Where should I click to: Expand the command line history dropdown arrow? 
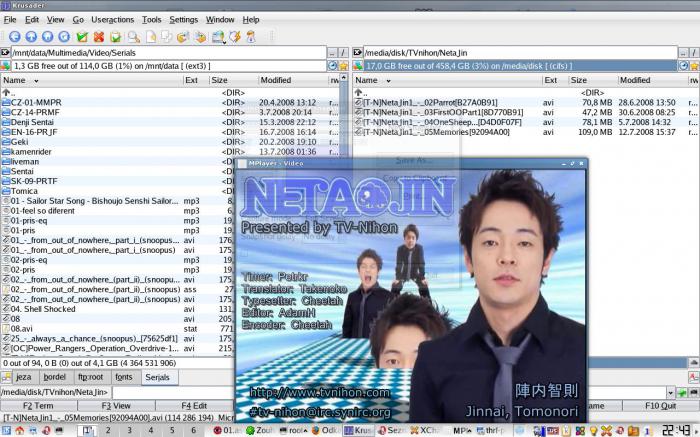click(671, 393)
